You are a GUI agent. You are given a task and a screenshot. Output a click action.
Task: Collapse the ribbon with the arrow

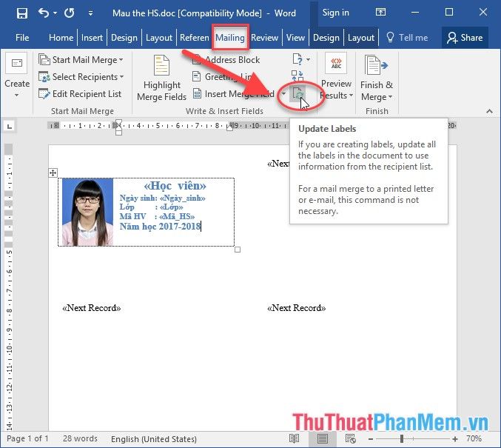pyautogui.click(x=488, y=111)
